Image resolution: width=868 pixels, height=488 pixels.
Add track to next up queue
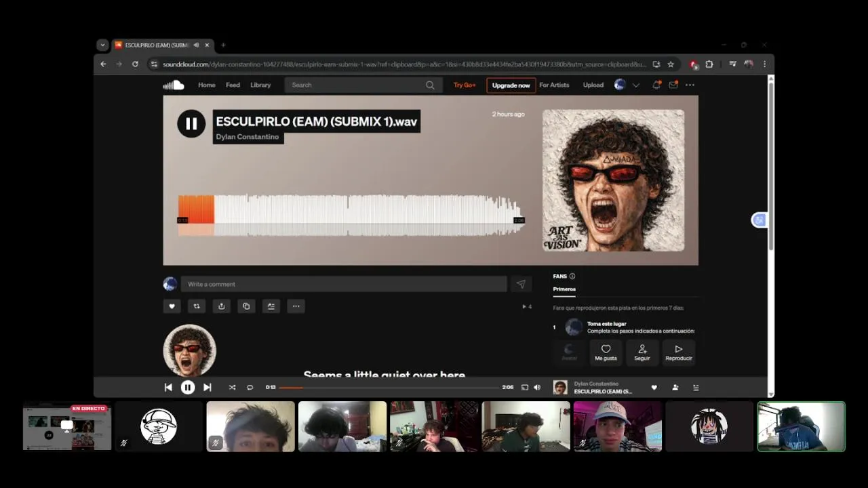coord(271,306)
